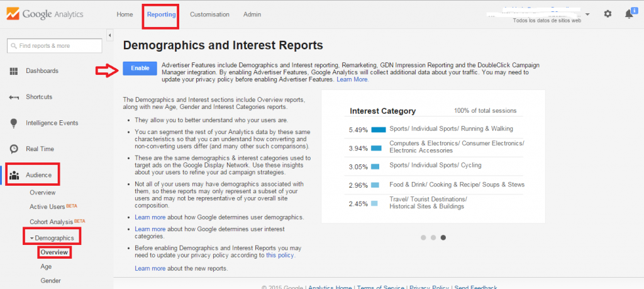Open the notifications bell icon
644x289 pixels.
point(629,14)
